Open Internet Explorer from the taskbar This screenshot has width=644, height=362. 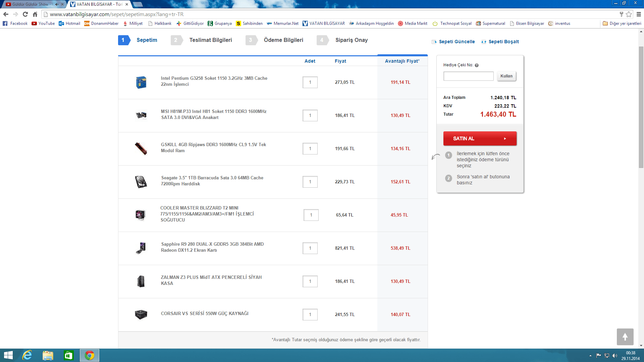27,355
